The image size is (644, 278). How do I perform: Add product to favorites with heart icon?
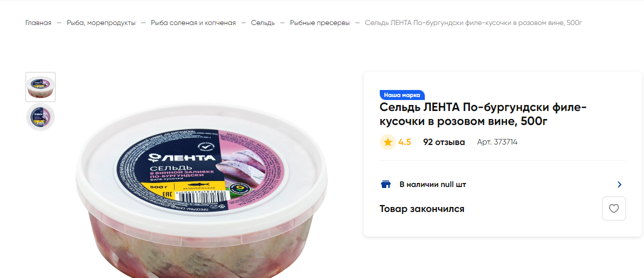613,208
